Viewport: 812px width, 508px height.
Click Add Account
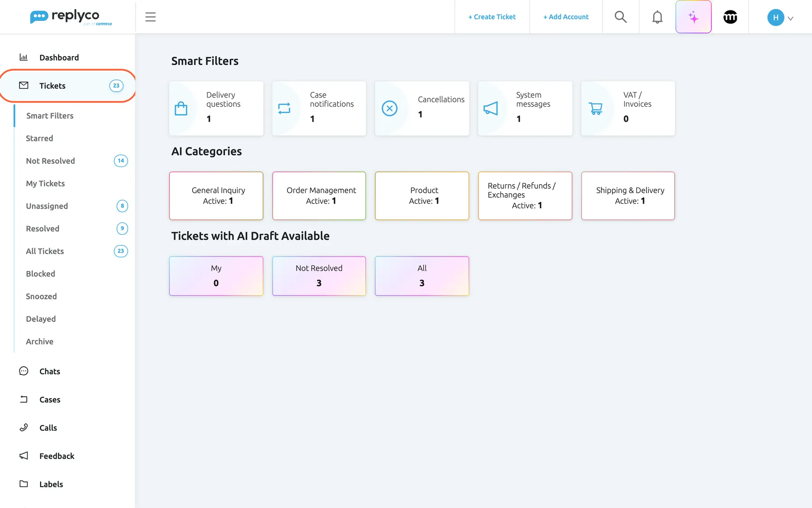click(566, 17)
